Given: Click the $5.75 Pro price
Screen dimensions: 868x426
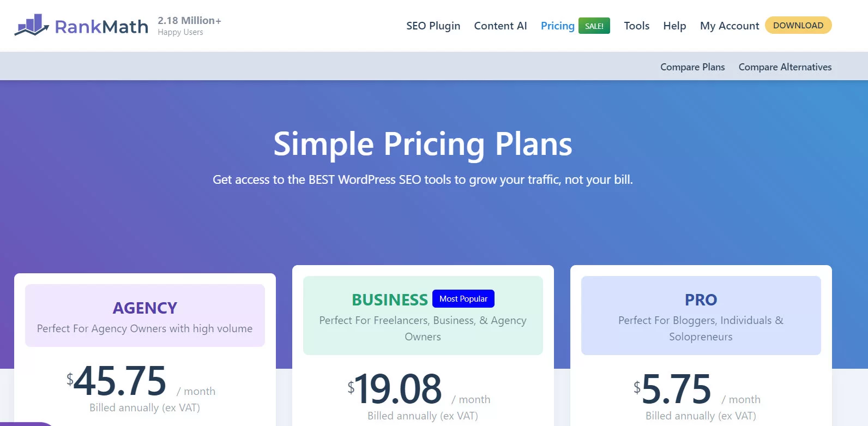Looking at the screenshot, I should pos(676,389).
